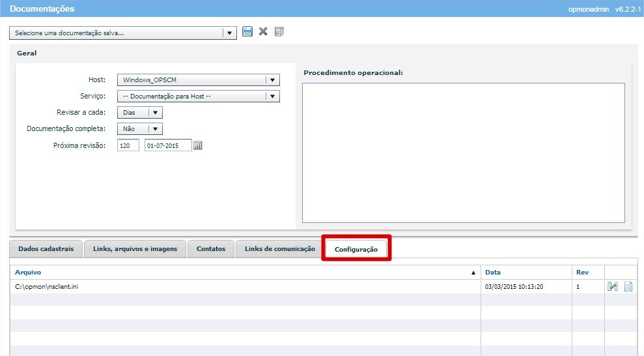Viewport: 644px width, 356px height.
Task: Expand the Revisar a cada Dias dropdown
Action: coord(156,113)
